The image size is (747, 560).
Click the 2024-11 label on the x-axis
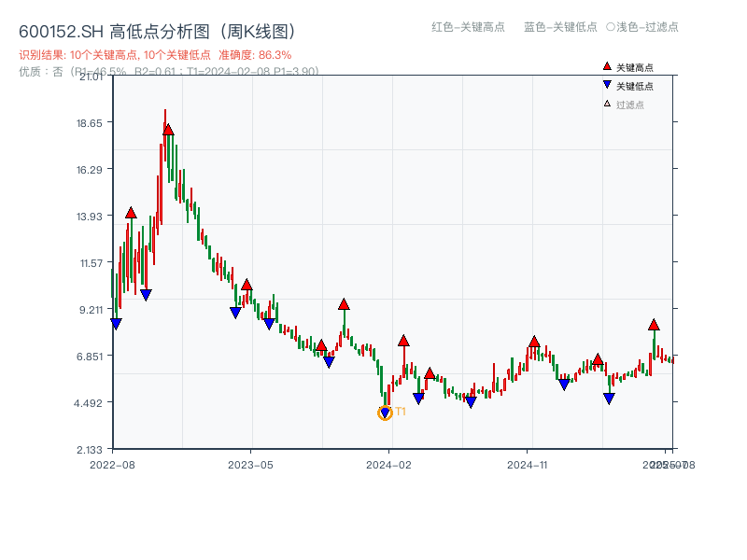tap(529, 462)
